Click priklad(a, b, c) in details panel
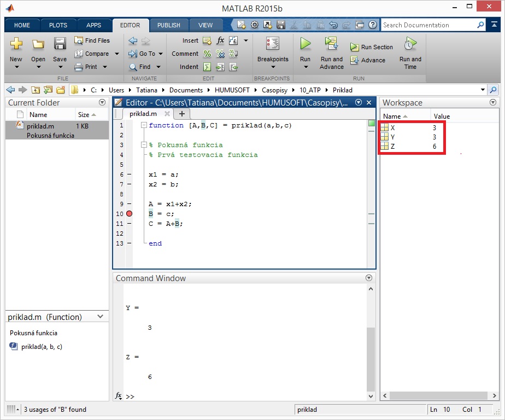Viewport: 505px width, 420px height. coord(42,347)
